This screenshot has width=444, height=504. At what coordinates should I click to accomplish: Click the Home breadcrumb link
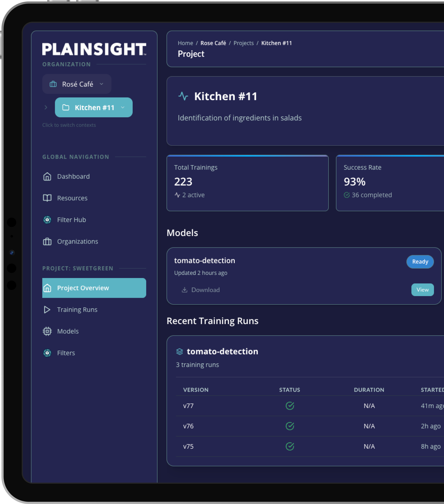point(185,43)
